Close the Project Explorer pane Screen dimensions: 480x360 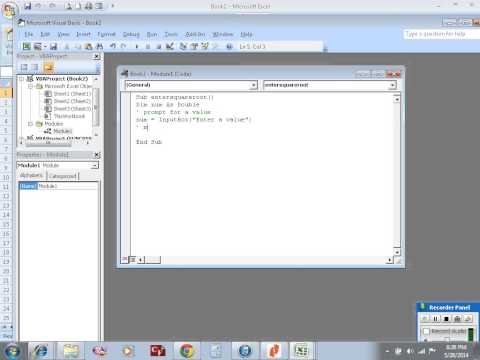click(x=96, y=56)
